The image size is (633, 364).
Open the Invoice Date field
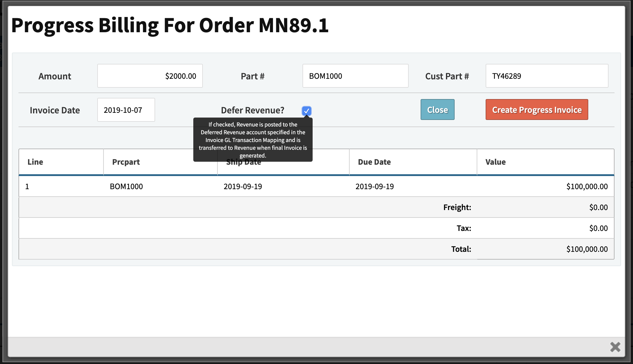126,110
